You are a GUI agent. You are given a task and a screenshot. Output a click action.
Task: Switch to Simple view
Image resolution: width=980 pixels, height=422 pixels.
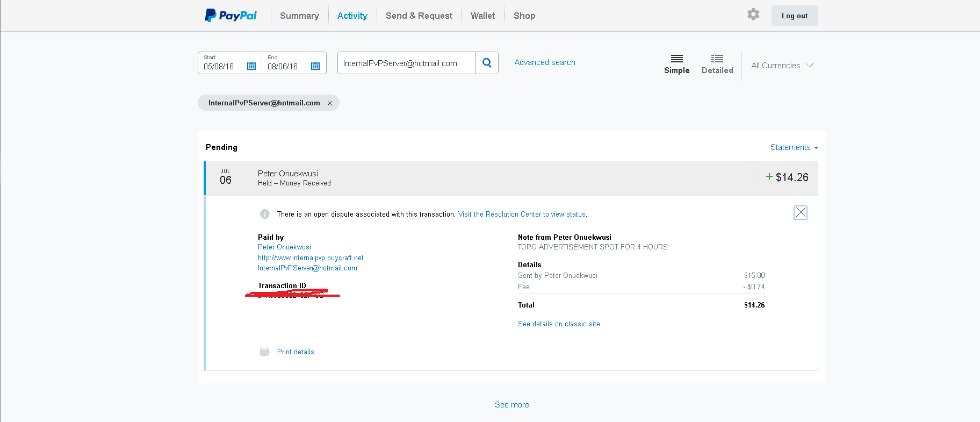677,65
